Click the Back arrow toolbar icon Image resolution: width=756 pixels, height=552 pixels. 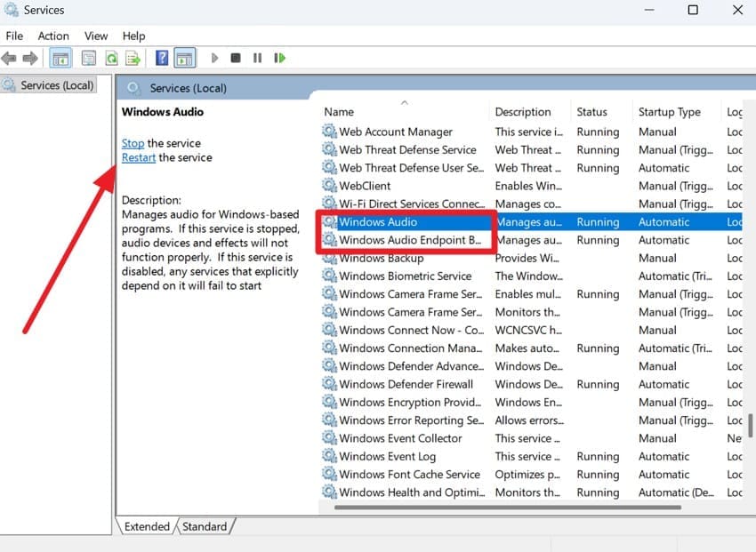pos(9,59)
